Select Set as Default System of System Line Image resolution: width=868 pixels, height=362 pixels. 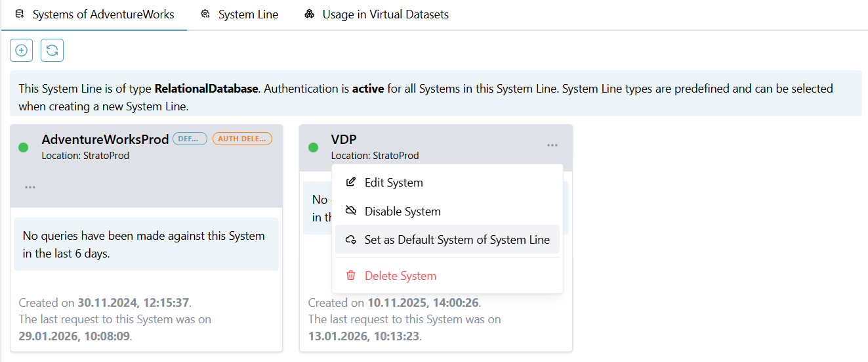[447, 240]
